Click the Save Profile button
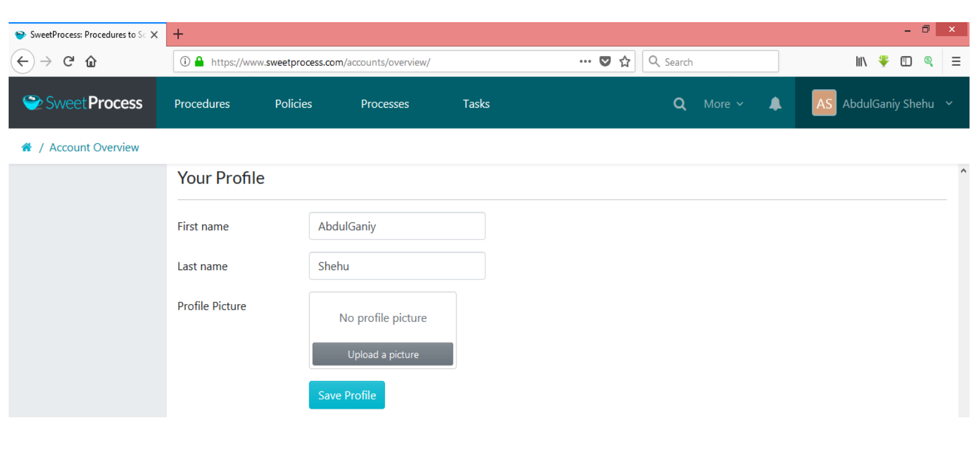This screenshot has width=980, height=469. (x=347, y=395)
